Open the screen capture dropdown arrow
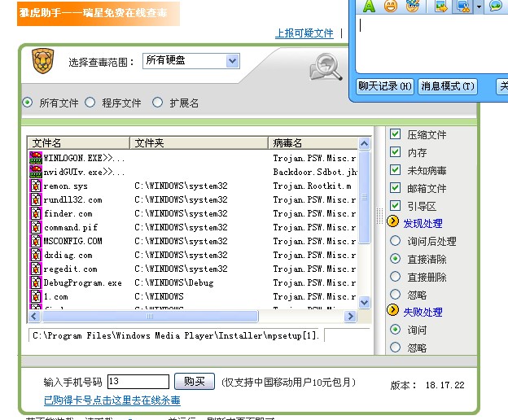Screen dimensions: 508x420 [x=479, y=7]
